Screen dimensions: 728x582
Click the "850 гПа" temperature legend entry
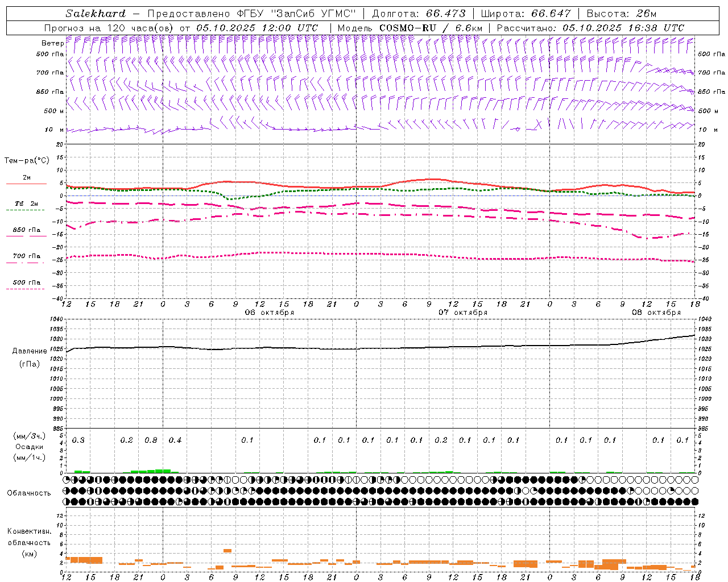[x=27, y=230]
